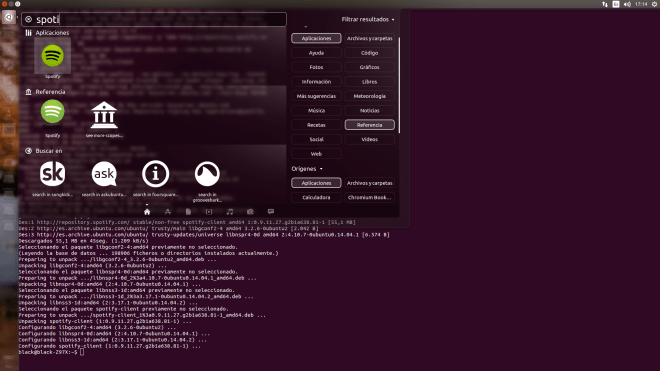
Task: Switch to the Video lens icon
Action: 209,211
